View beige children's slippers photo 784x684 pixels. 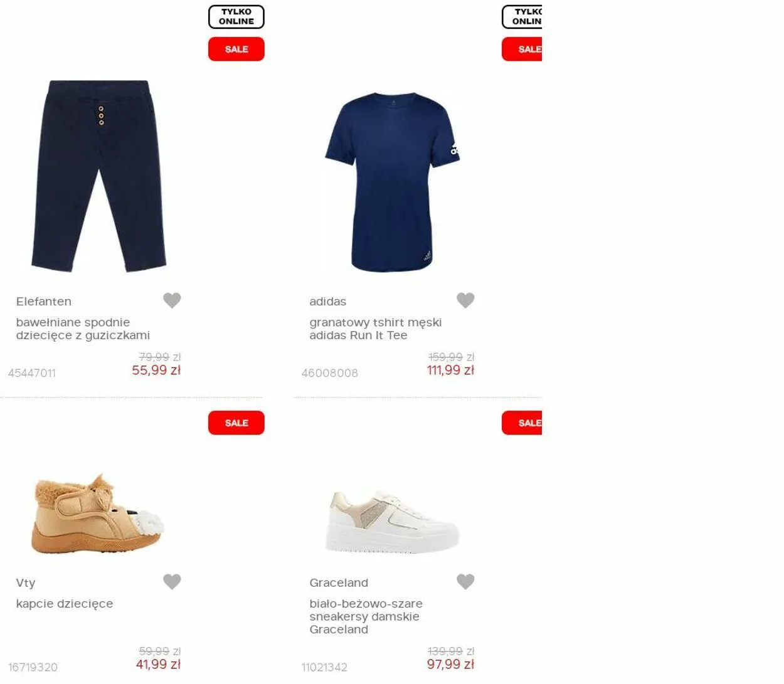tap(98, 514)
